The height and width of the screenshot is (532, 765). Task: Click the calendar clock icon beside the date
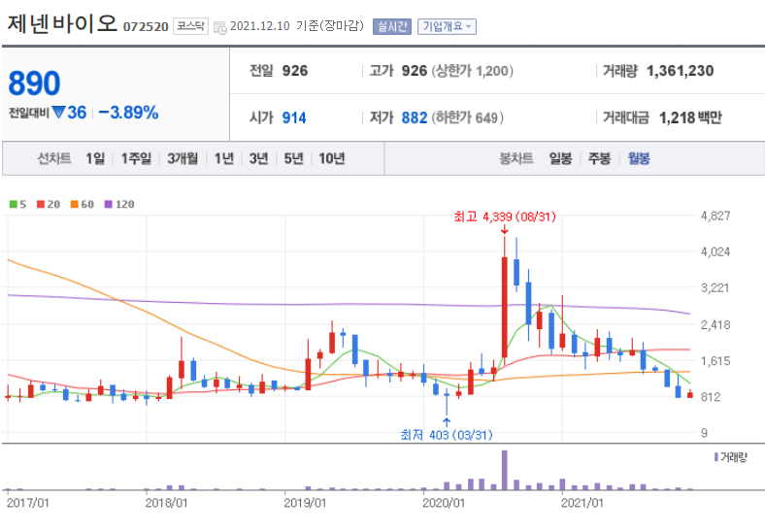tap(220, 27)
